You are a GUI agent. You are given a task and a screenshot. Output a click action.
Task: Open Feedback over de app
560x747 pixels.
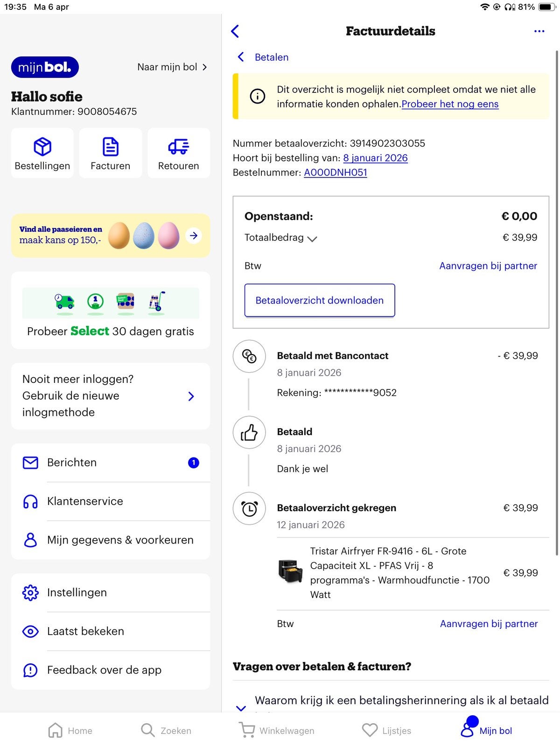coord(111,670)
